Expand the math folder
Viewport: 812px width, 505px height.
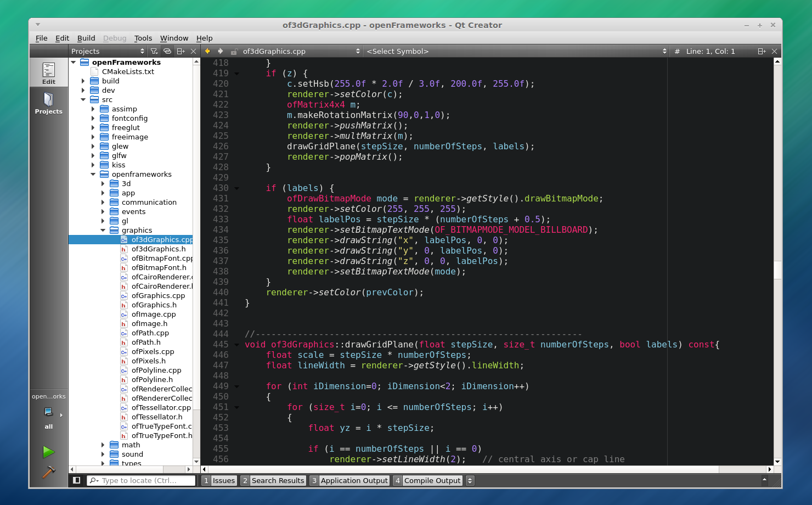[103, 445]
